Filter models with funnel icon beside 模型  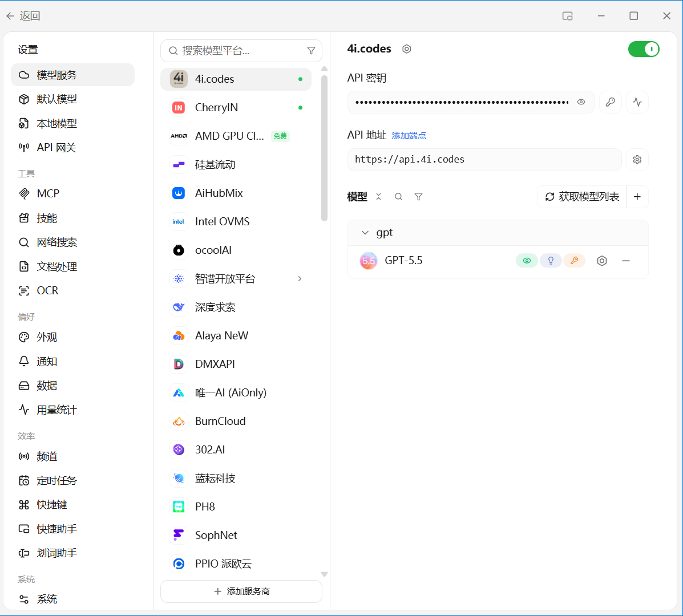[419, 197]
